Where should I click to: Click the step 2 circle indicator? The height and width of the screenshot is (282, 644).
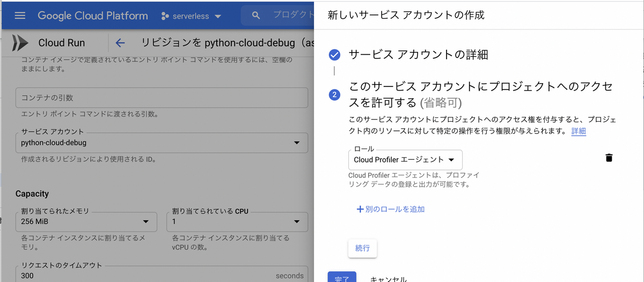334,95
